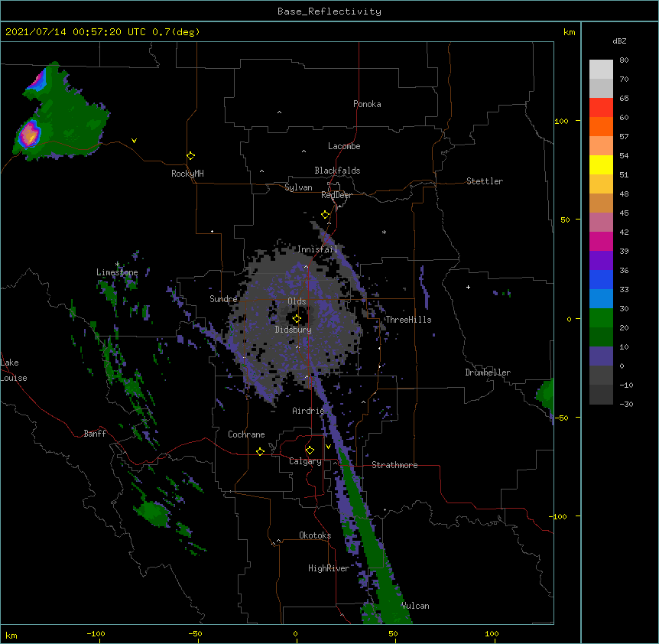Click the yellow diamond marker below Cochrane
The image size is (659, 644).
point(260,451)
